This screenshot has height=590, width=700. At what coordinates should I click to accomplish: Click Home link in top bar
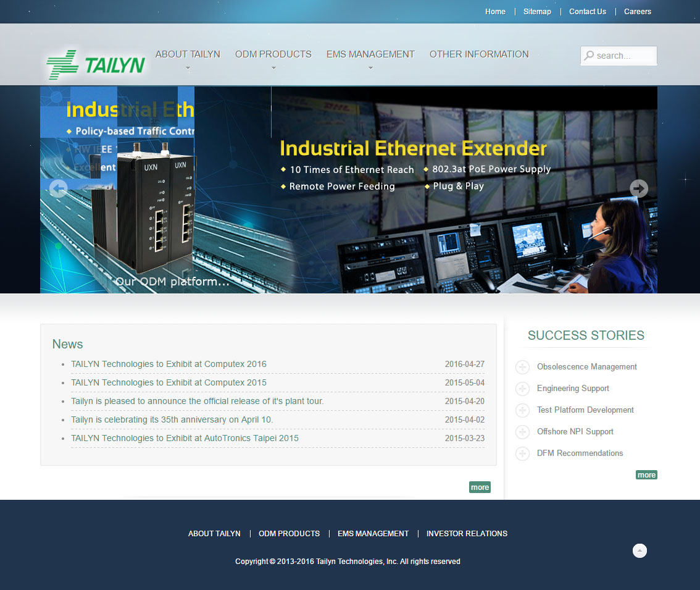tap(495, 12)
